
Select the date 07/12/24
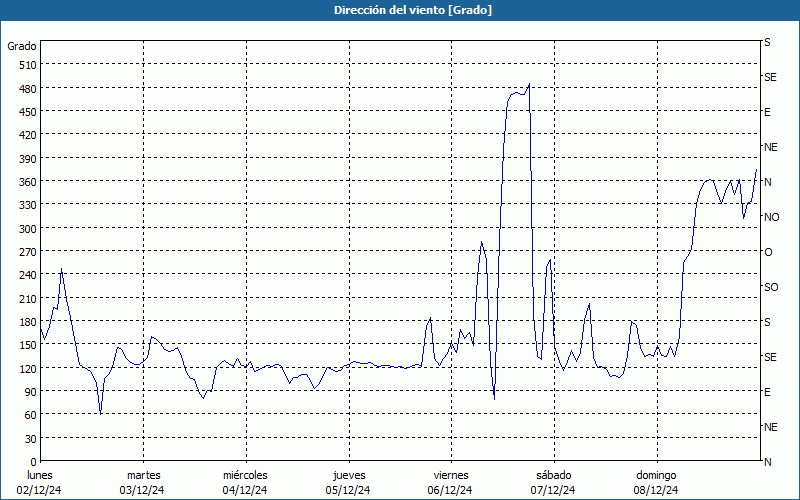click(553, 490)
